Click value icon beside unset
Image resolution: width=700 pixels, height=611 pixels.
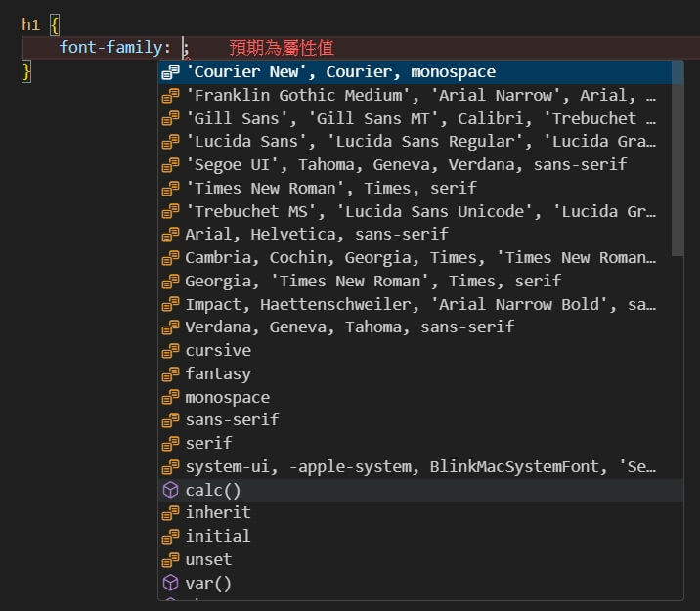170,559
